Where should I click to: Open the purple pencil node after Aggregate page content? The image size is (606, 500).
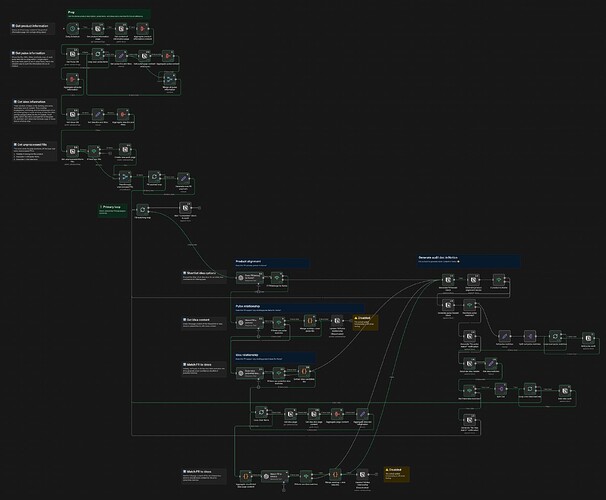coord(362,414)
